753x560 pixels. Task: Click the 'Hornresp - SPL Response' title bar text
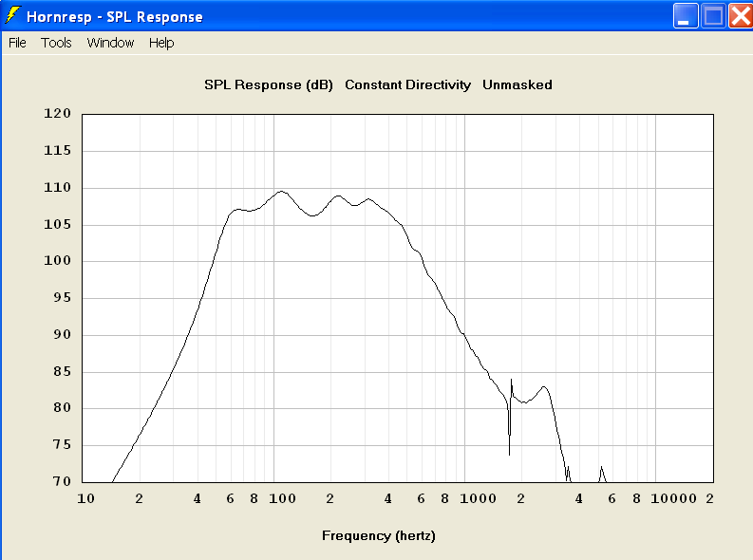(x=115, y=17)
